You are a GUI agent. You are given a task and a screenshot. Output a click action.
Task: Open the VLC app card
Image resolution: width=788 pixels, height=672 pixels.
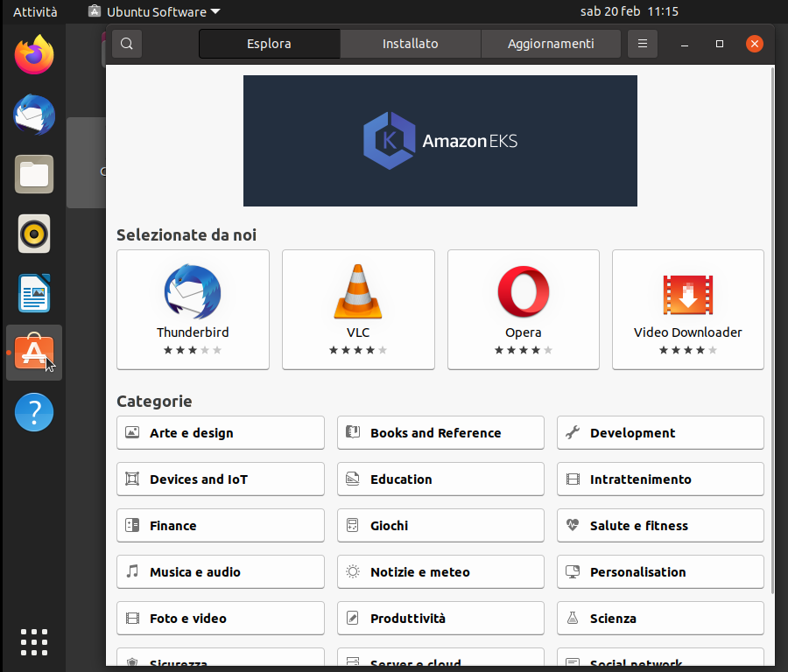click(x=358, y=310)
